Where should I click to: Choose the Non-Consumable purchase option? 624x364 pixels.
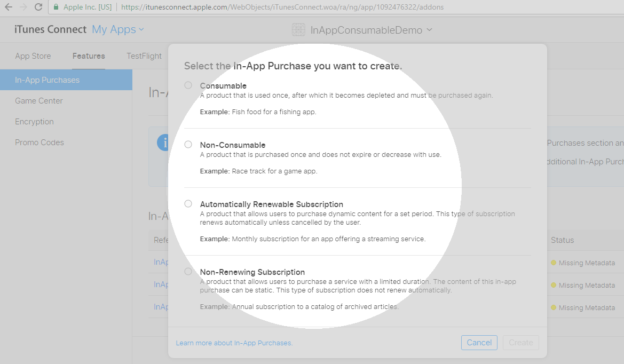point(188,145)
